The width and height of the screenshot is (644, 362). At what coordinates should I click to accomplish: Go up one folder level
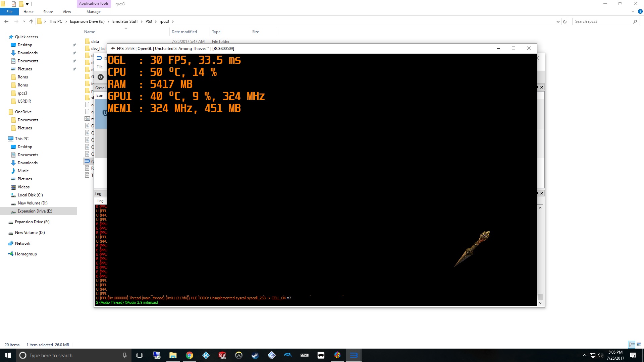(x=31, y=21)
